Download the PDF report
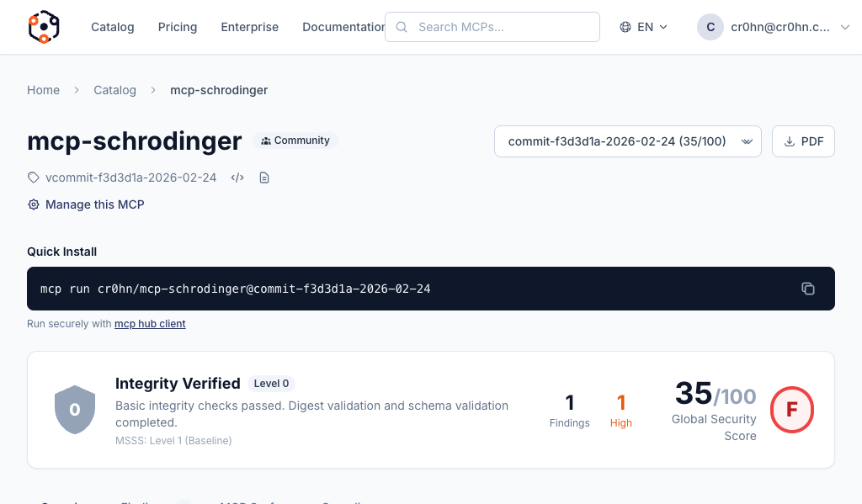Screen dimensions: 862x504 [803, 141]
